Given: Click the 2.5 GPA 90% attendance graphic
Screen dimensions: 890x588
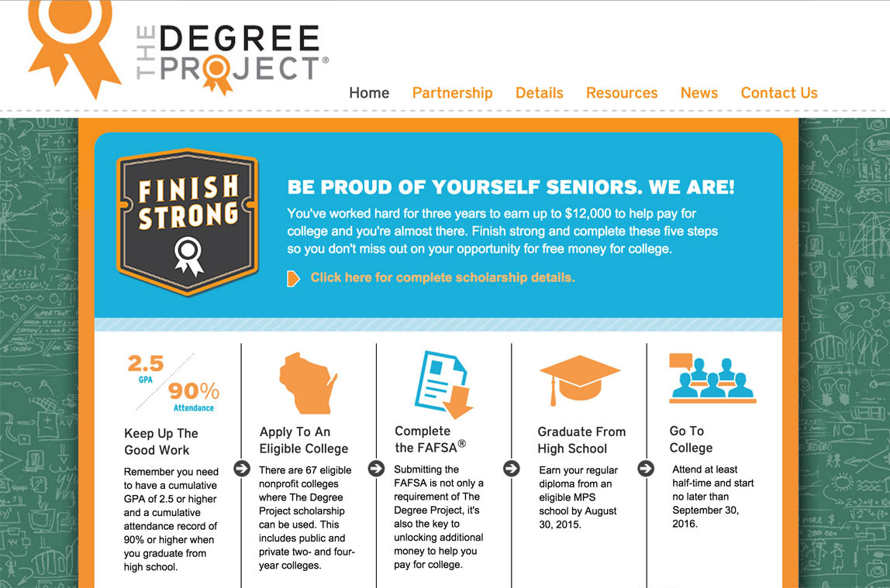Looking at the screenshot, I should [x=173, y=383].
